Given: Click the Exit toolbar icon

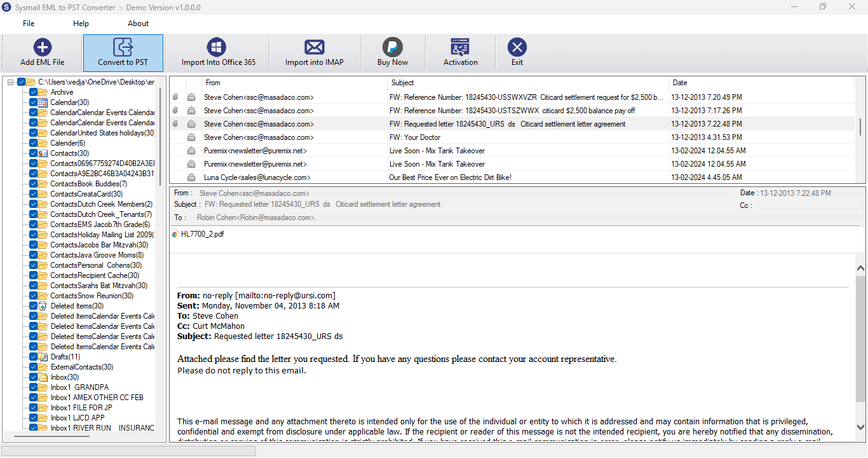Looking at the screenshot, I should 517,47.
